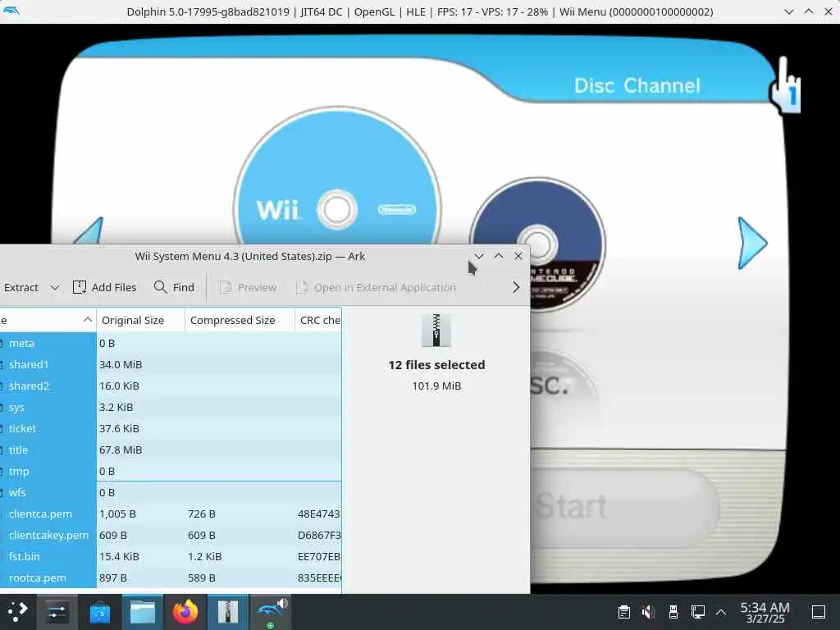Select the shared1 folder row
Screen dimensions: 840x630
pos(171,365)
